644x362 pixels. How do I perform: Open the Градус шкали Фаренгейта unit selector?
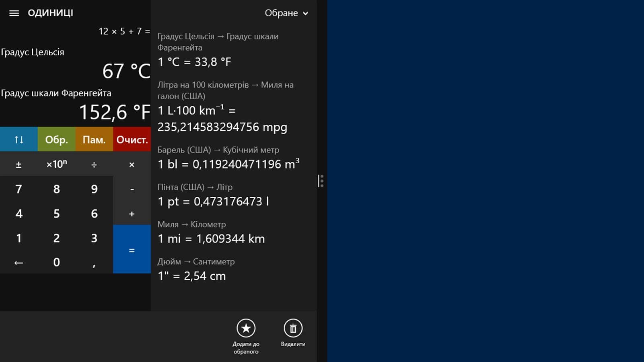(x=56, y=93)
